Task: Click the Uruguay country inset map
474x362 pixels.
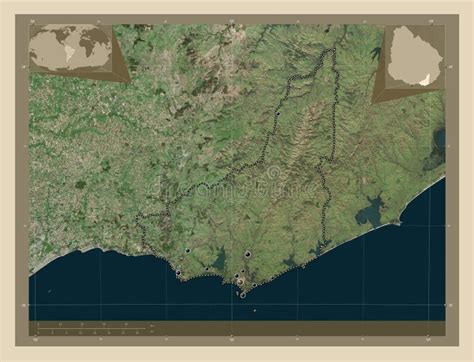Action: [415, 57]
